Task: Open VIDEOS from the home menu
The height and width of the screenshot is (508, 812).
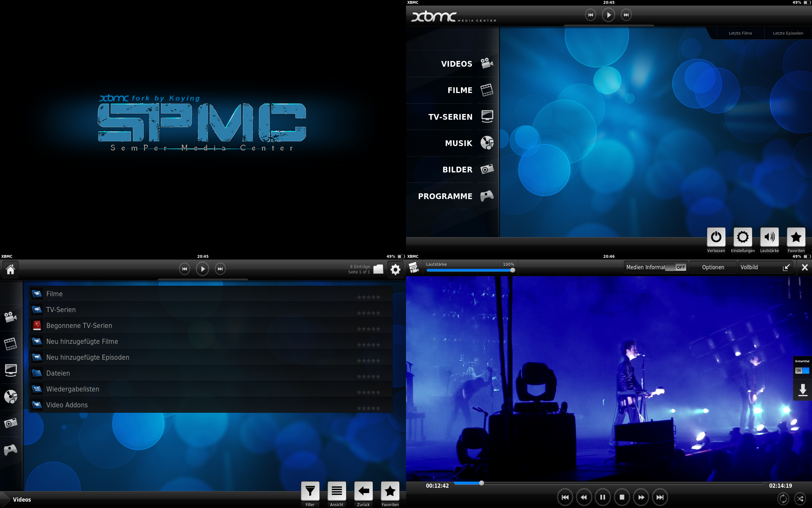Action: 452,64
